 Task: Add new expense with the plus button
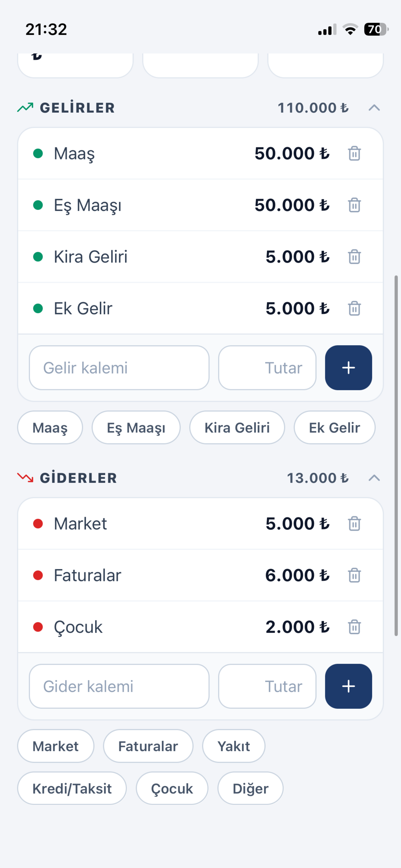tap(348, 686)
